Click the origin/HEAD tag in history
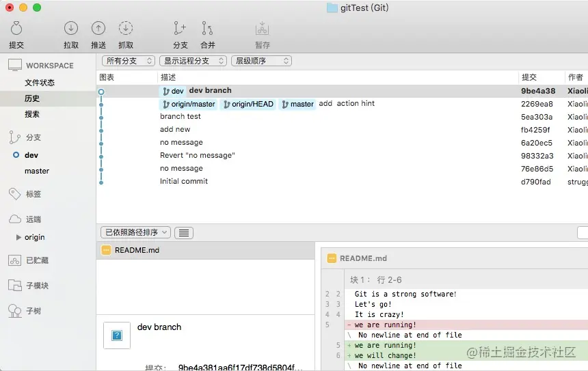Viewport: 588px width, 371px height. [x=248, y=104]
